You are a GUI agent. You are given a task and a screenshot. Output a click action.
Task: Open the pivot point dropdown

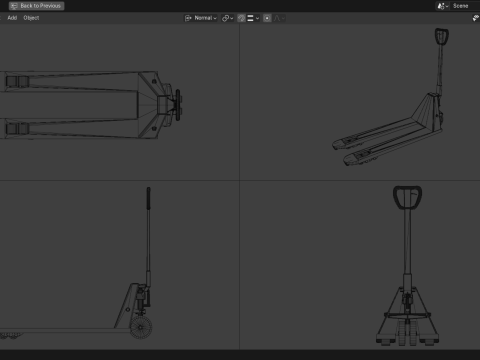point(227,18)
